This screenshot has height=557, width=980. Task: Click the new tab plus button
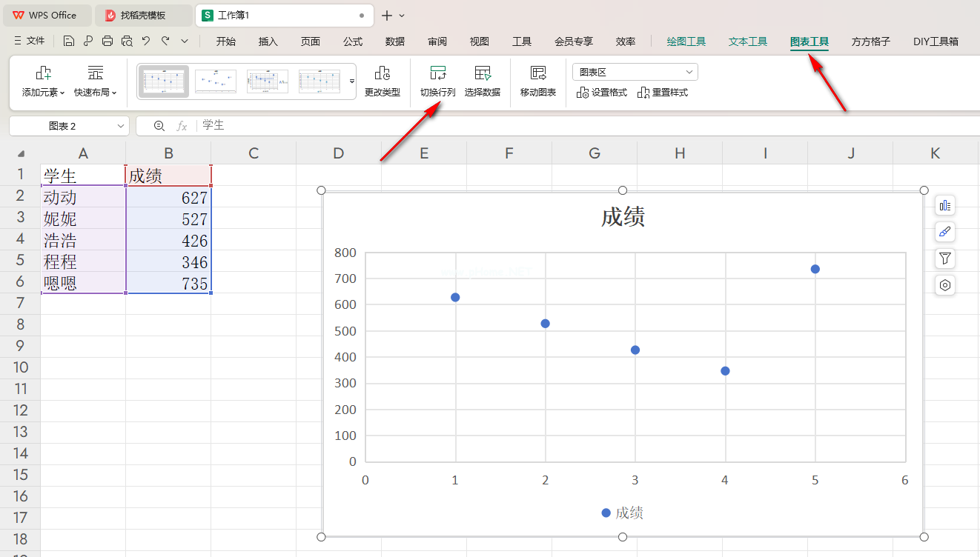coord(387,15)
